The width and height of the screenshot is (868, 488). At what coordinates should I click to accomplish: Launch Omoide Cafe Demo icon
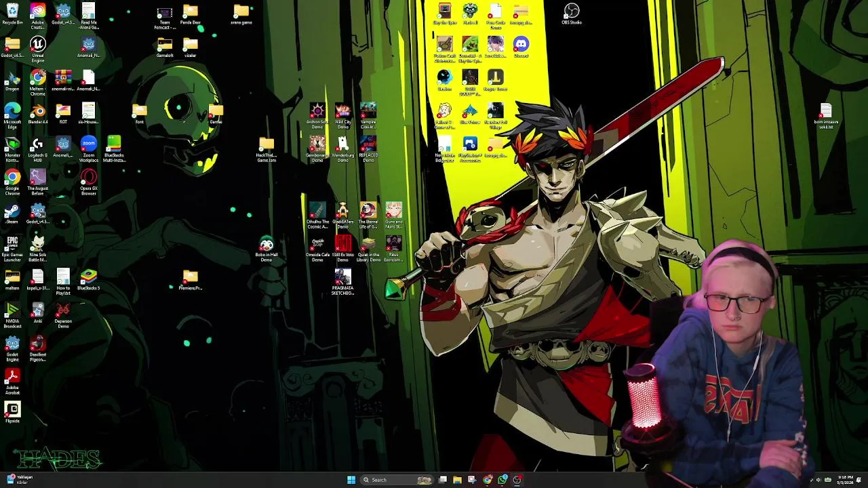coord(317,249)
